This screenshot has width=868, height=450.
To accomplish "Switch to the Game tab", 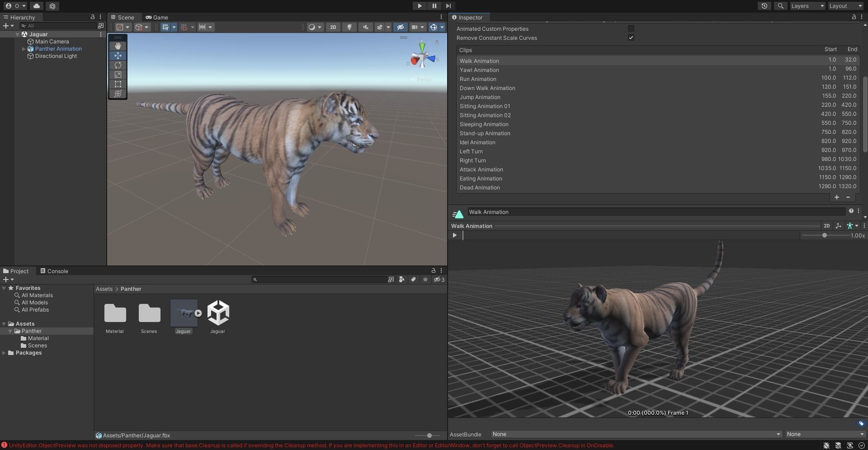I will pyautogui.click(x=157, y=17).
